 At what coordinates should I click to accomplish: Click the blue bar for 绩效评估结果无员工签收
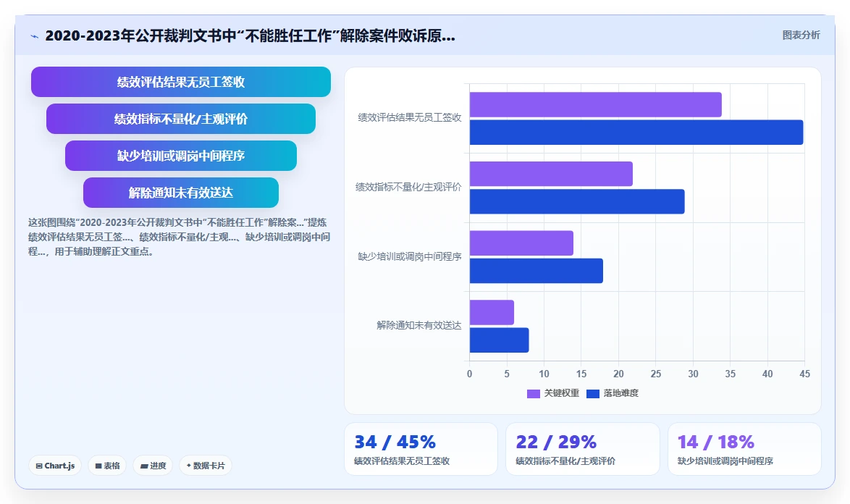(x=636, y=133)
